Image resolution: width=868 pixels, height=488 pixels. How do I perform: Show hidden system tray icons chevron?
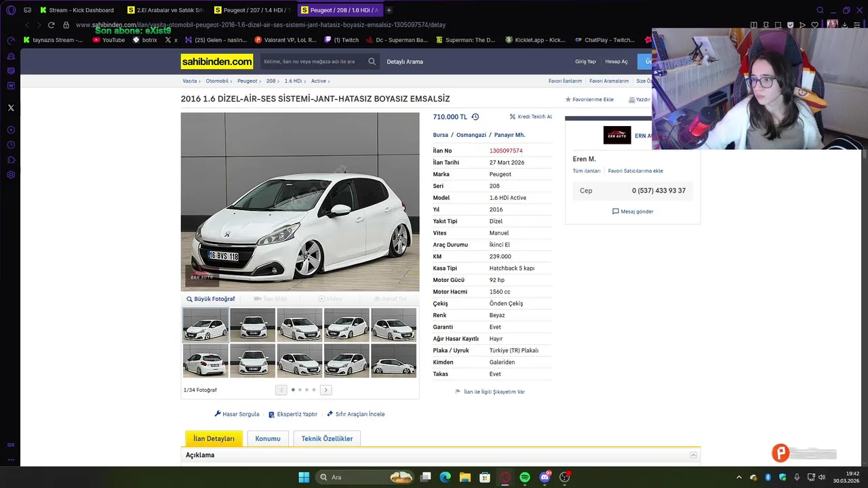[739, 477]
